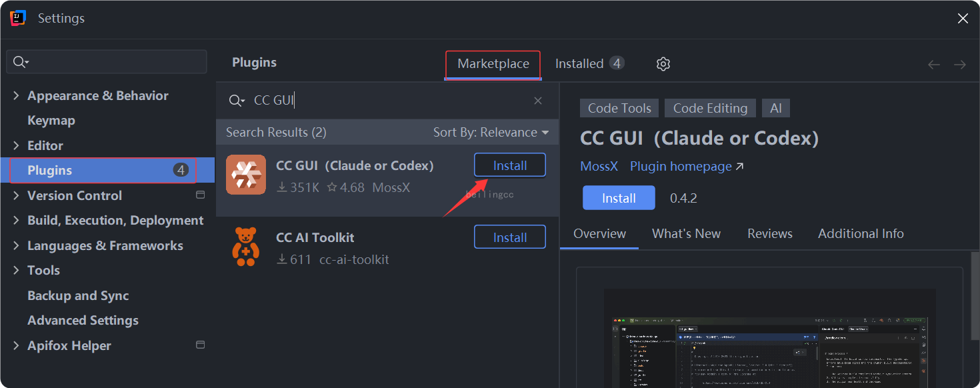The image size is (980, 388).
Task: Click the cc-ai-toolkit vendor text
Action: click(x=354, y=259)
